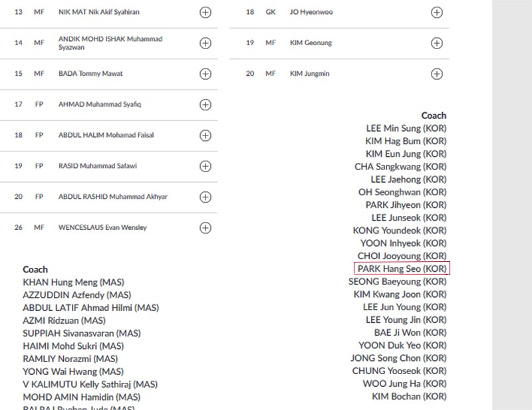Click plus icon next to WENCESLAUS Evan Wensley
Screen dimensions: 532x410
[x=205, y=228]
